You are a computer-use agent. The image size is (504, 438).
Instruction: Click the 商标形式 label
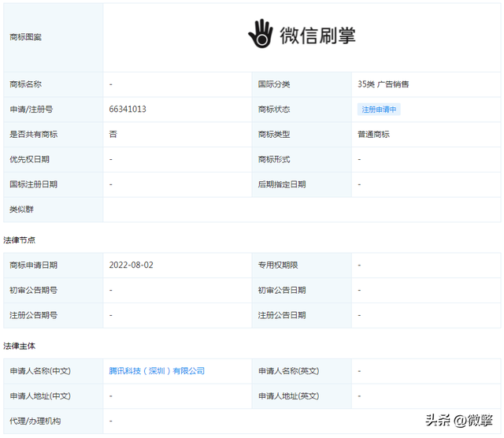274,159
